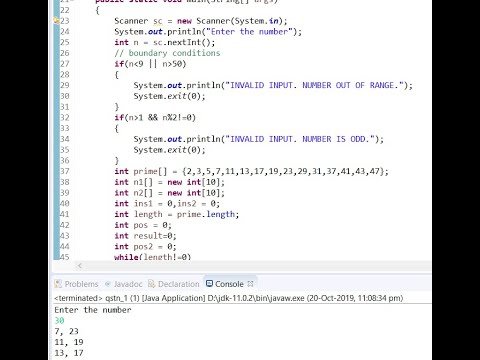Click the 'if(n<9 || n>50)' code line
480x360 pixels.
pos(150,64)
